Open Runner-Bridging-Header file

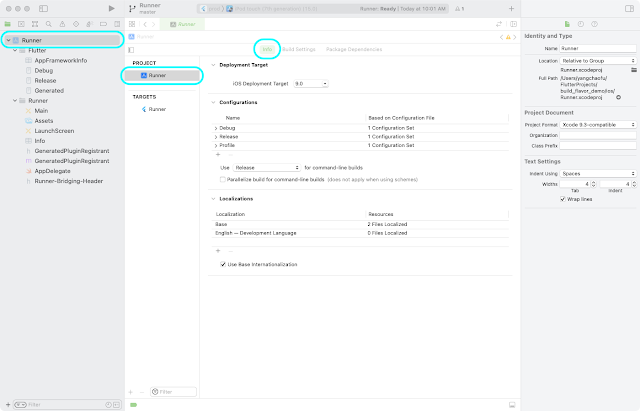click(x=69, y=181)
